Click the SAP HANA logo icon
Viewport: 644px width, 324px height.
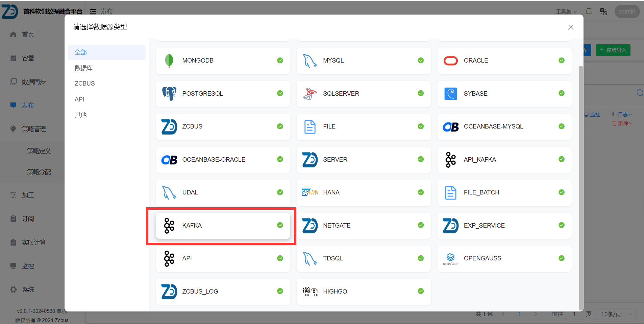(310, 192)
